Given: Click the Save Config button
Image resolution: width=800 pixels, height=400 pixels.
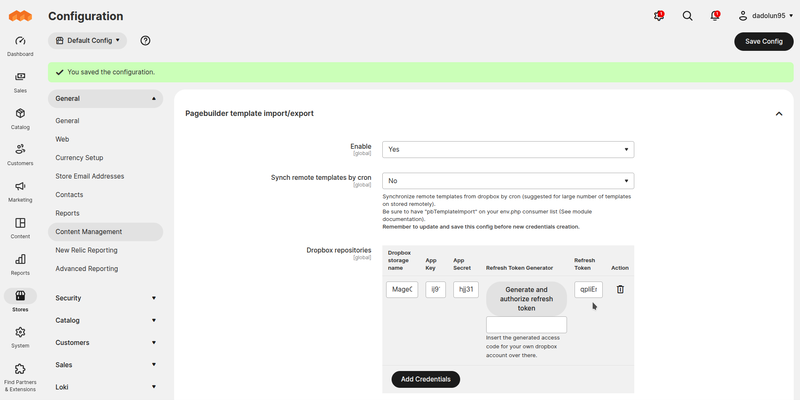Looking at the screenshot, I should (764, 41).
